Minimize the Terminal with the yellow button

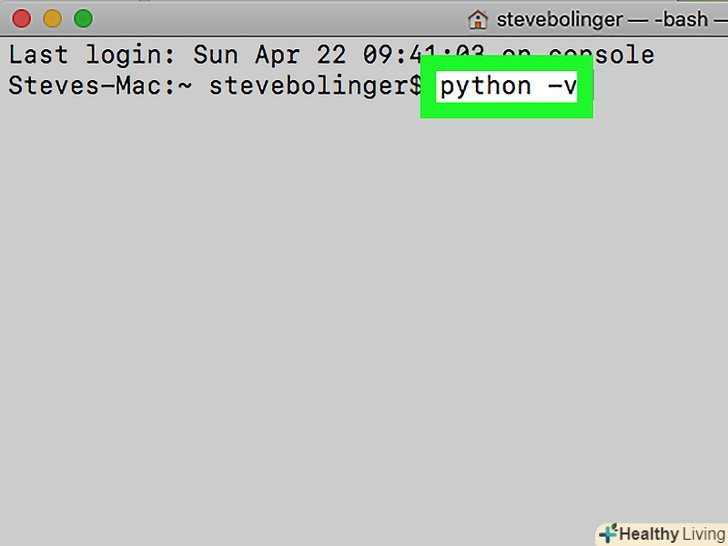coord(53,18)
